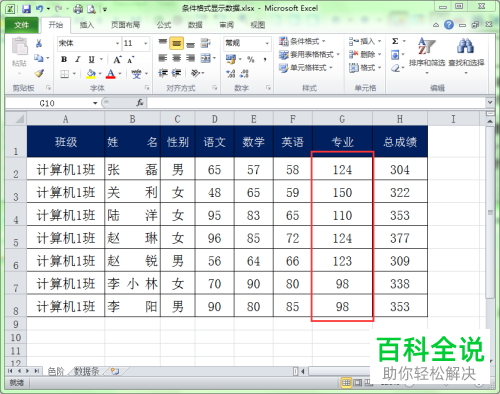
Task: Open the 宋体 font name dropdown
Action: coord(117,43)
